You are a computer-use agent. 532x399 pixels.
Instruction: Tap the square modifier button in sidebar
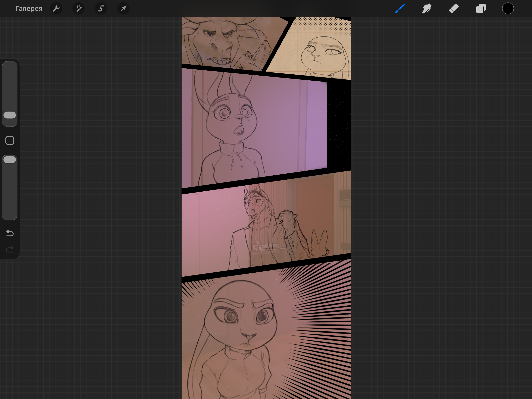point(10,141)
